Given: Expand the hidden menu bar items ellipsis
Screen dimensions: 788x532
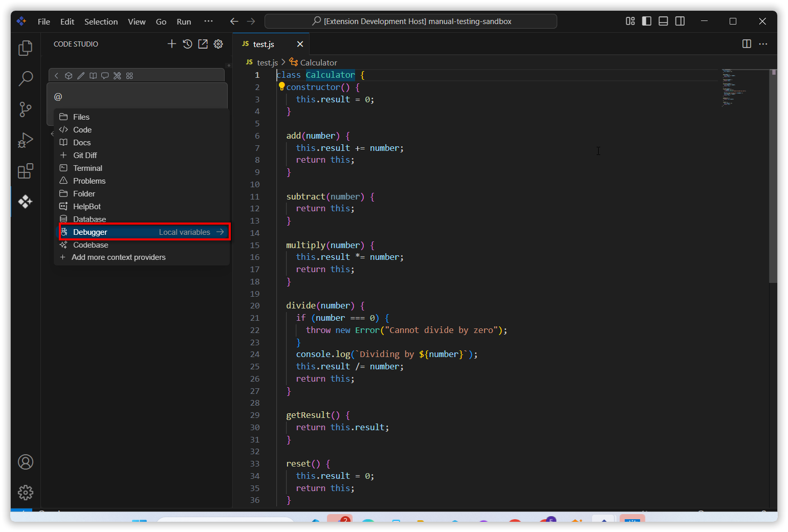Looking at the screenshot, I should click(208, 21).
